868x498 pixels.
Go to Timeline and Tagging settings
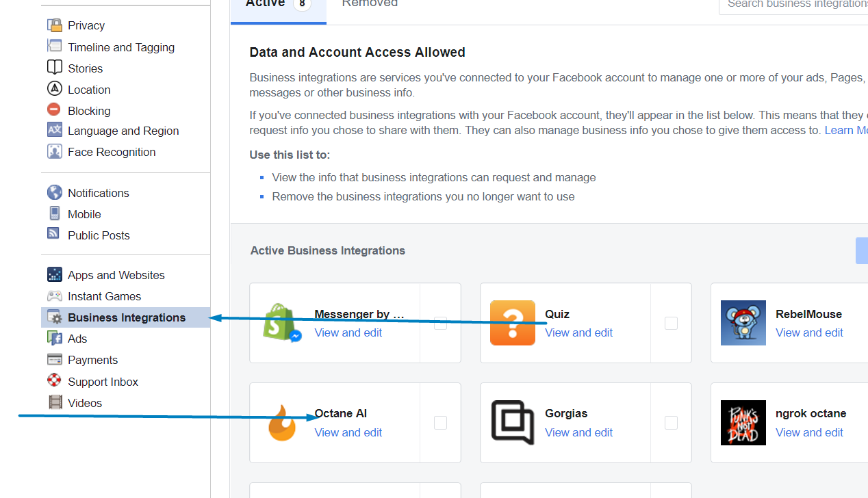[x=121, y=47]
